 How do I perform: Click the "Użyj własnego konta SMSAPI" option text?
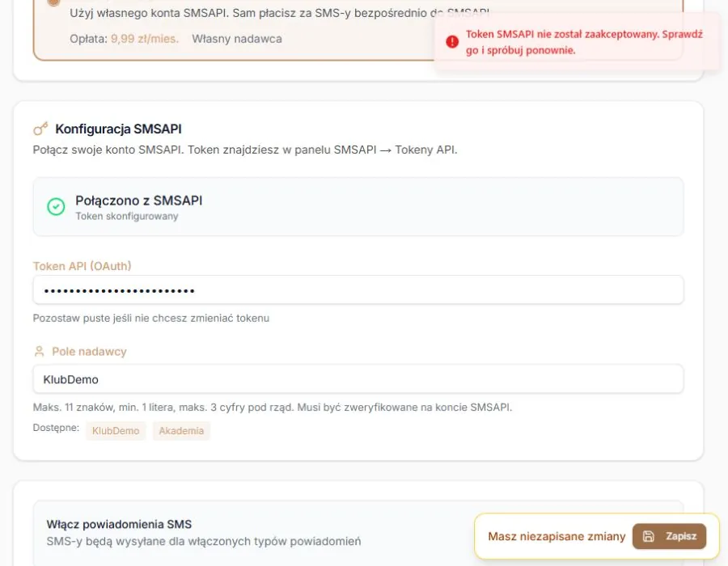point(280,13)
